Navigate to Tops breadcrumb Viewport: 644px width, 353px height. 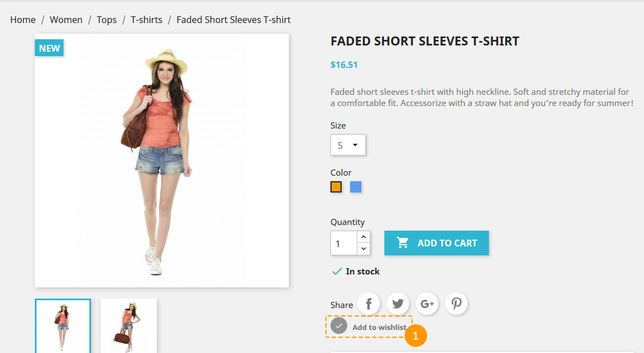[x=107, y=20]
